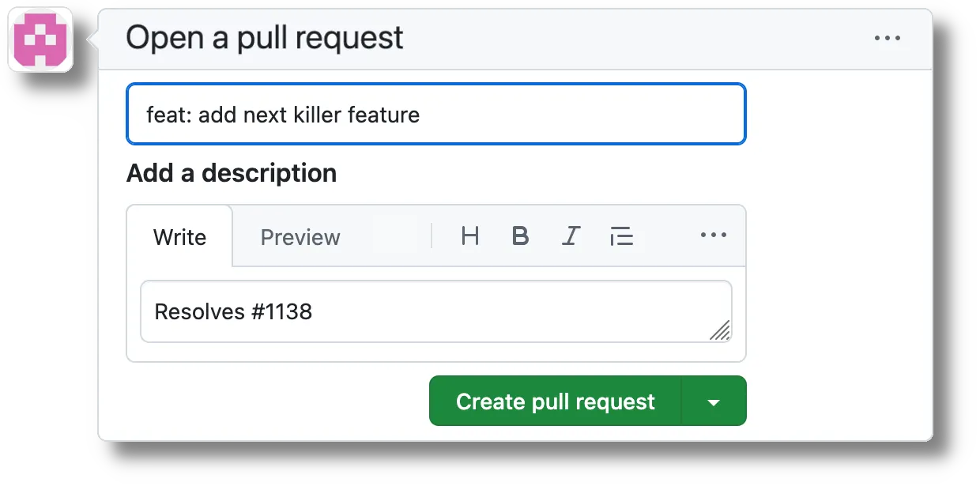980x490 pixels.
Task: Open the extra formatting tools overflow
Action: pyautogui.click(x=713, y=236)
